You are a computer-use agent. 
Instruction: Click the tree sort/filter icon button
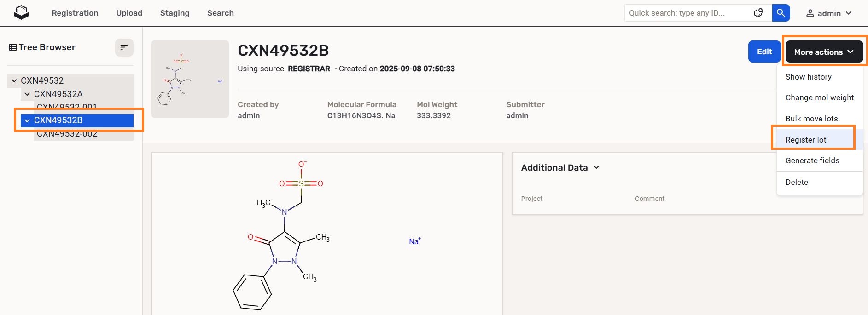click(124, 47)
